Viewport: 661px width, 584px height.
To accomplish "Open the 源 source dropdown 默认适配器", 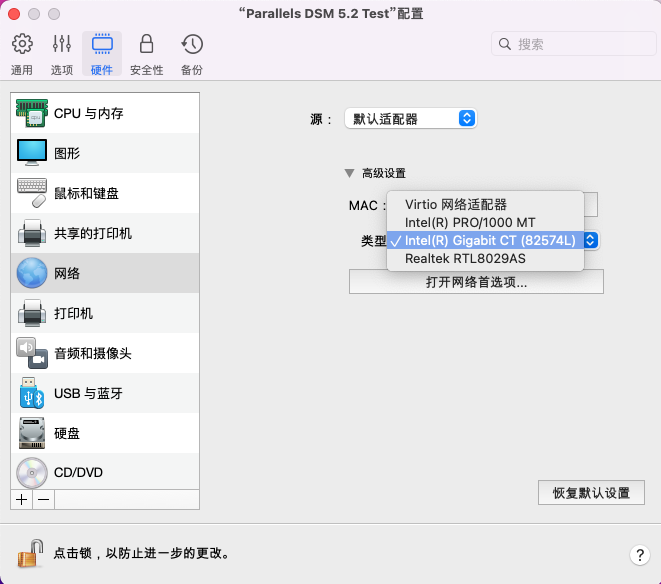I will pos(411,118).
